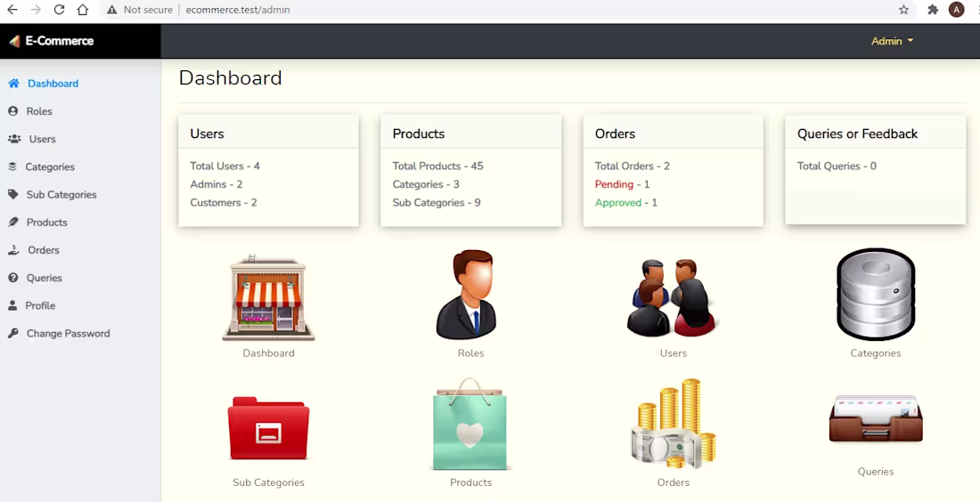Click the Dashboard home icon in the sidebar
Image resolution: width=980 pixels, height=502 pixels.
point(13,83)
